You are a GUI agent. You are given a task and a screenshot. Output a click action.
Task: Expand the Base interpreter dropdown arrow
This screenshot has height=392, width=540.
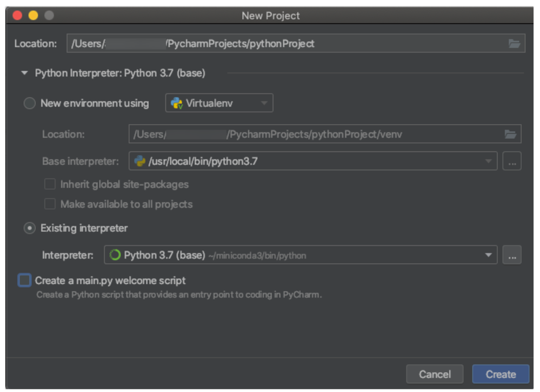(x=488, y=161)
